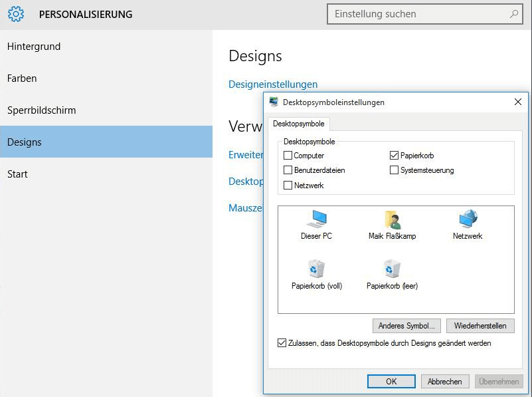Close the Desktopsymboleinstellungen dialog

pos(518,102)
